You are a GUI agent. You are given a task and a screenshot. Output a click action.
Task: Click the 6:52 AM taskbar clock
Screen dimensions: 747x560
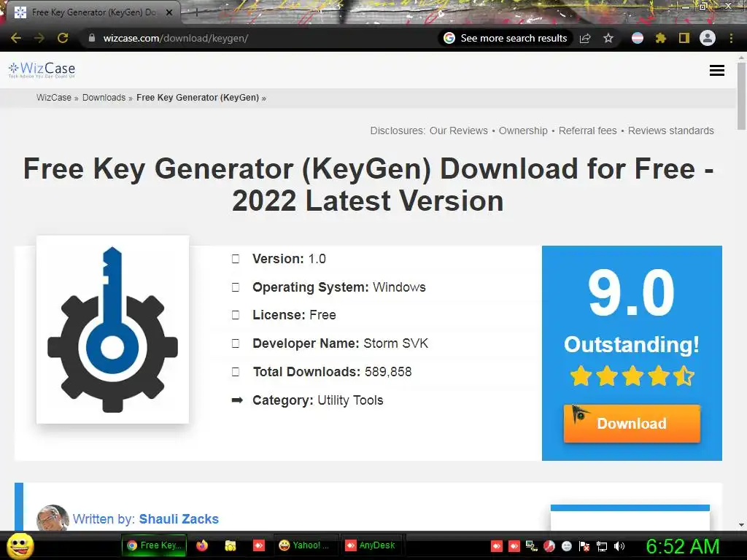point(683,546)
